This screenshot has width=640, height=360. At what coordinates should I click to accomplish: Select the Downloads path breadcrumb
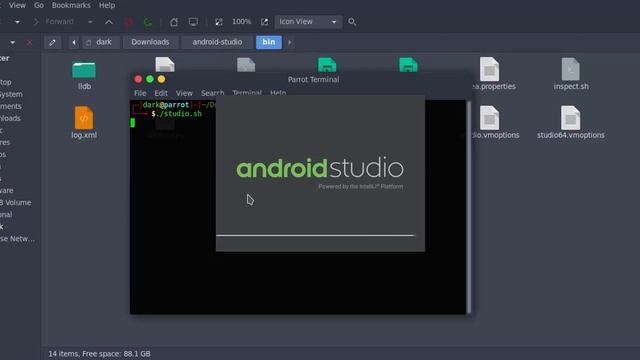[150, 42]
